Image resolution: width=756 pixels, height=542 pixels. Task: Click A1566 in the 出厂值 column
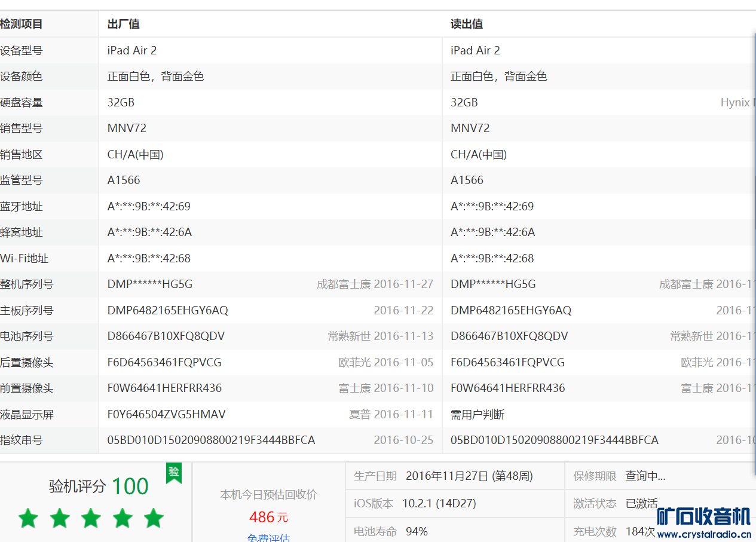[124, 180]
